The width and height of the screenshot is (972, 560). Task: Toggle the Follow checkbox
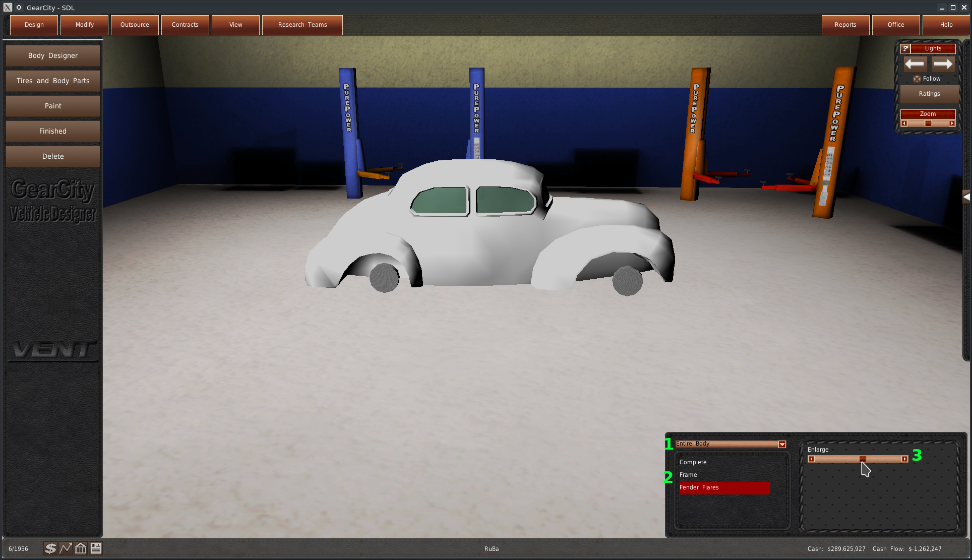(917, 79)
